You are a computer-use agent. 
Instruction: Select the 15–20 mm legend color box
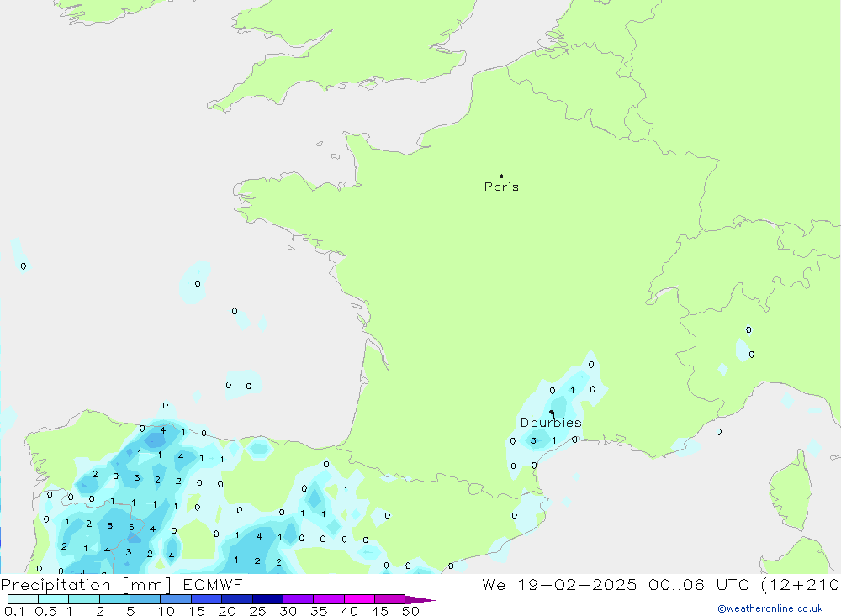point(207,599)
